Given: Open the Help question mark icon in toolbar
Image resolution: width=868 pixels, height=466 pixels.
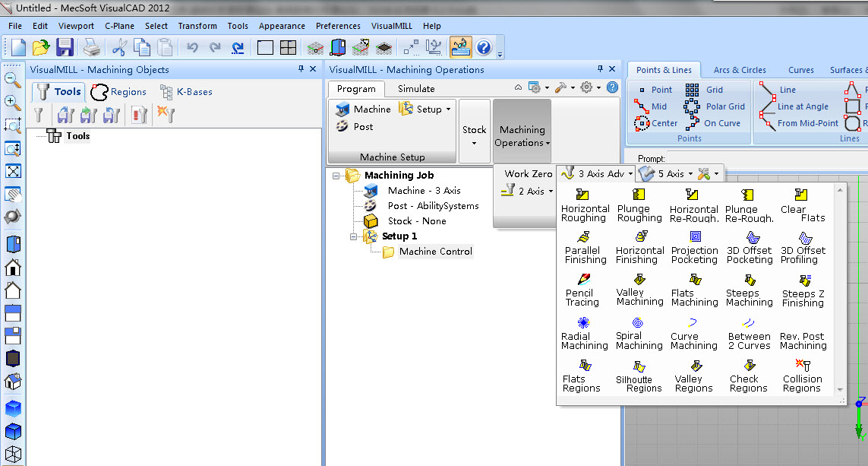Looking at the screenshot, I should click(x=484, y=48).
